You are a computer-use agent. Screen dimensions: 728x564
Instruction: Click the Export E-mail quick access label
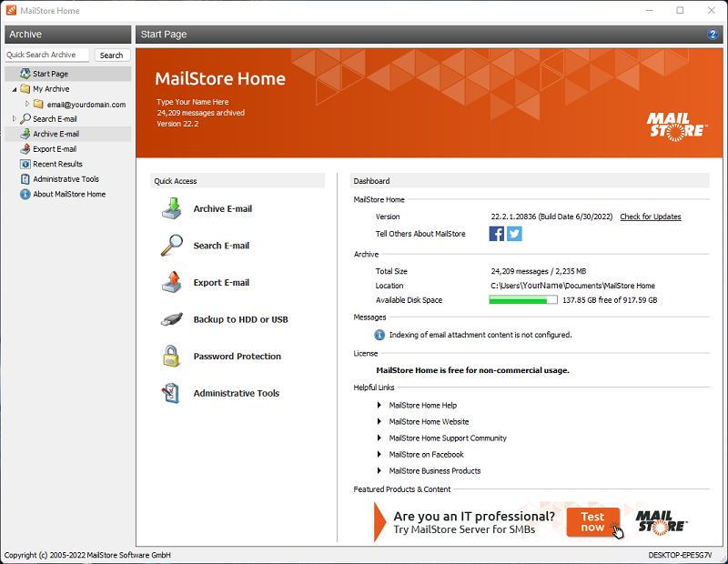point(221,283)
